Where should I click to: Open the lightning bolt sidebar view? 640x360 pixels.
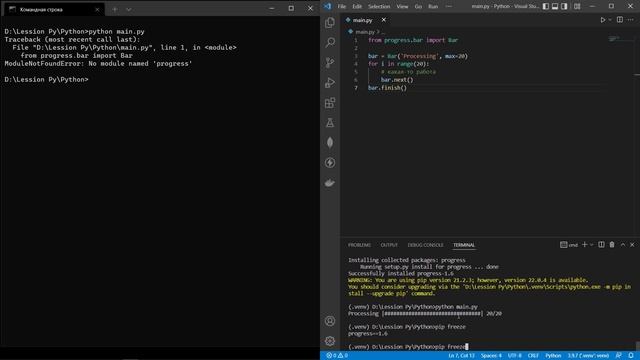(330, 162)
